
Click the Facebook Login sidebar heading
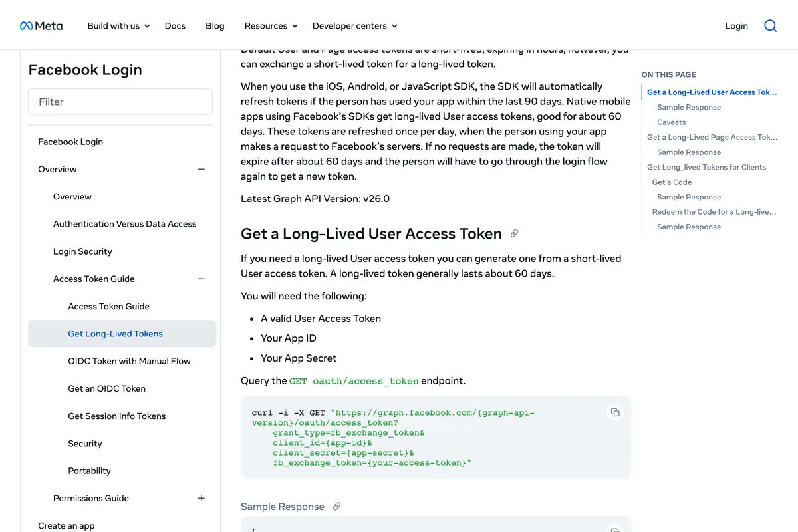(85, 70)
